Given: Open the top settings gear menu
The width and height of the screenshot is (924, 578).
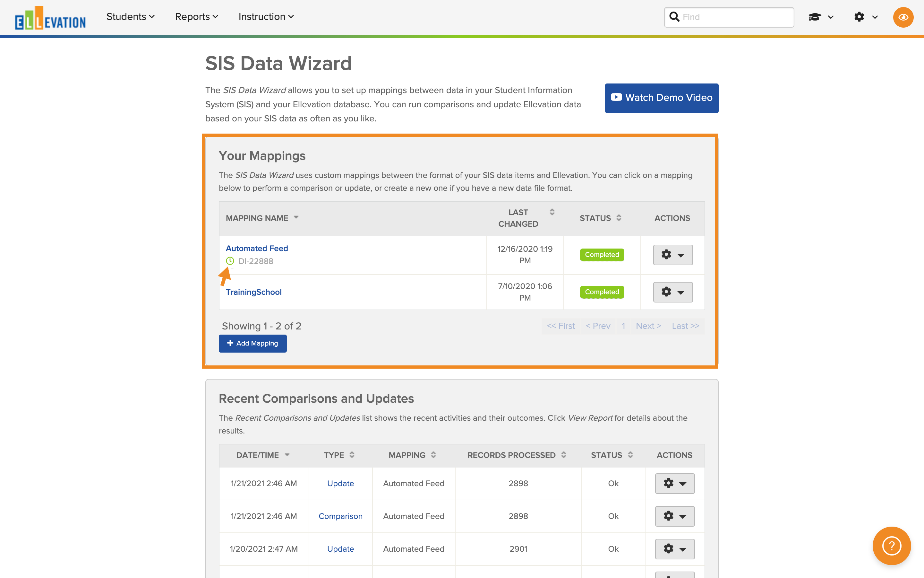Looking at the screenshot, I should (866, 17).
